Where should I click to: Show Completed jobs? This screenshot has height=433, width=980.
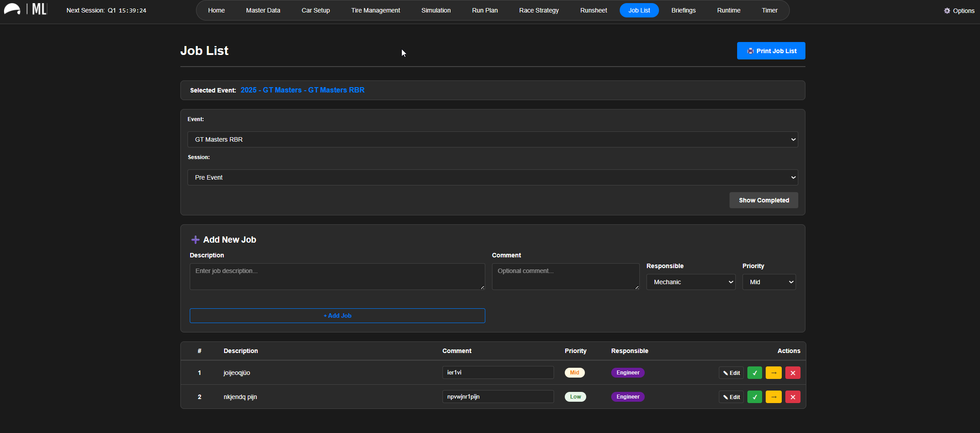tap(764, 200)
